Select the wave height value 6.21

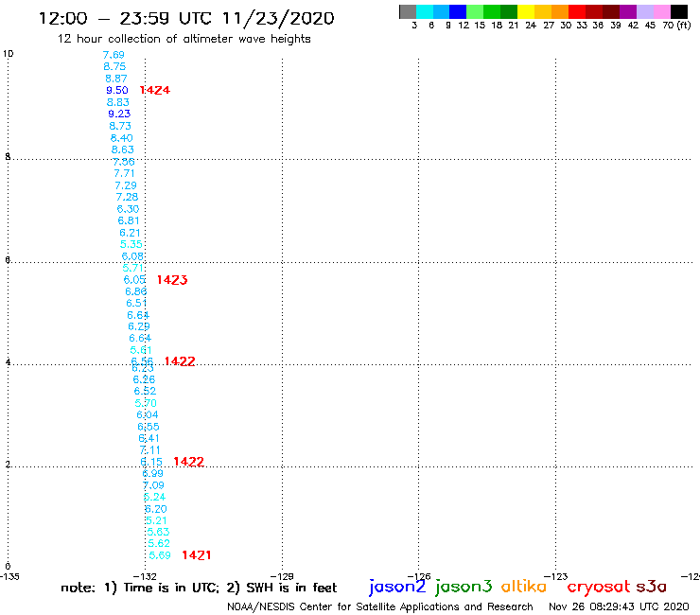[130, 233]
